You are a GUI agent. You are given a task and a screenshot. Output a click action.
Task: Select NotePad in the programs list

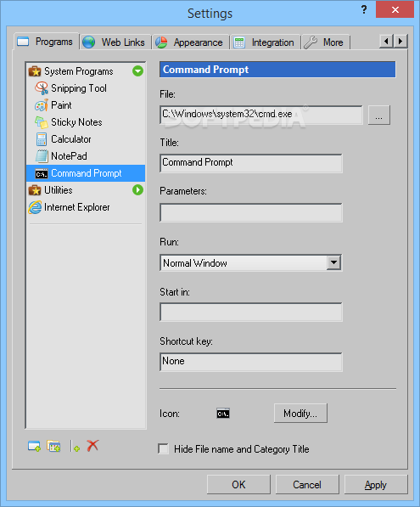[86, 156]
